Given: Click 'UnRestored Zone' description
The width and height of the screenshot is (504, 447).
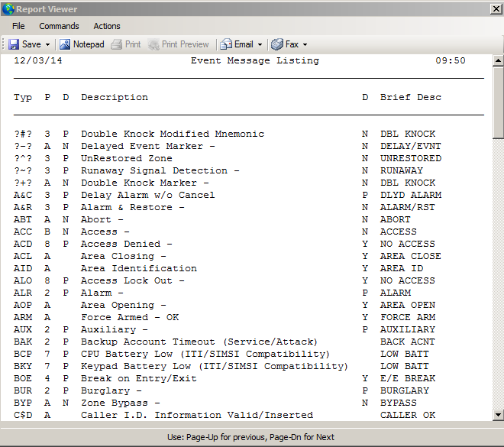Looking at the screenshot, I should coord(127,158).
